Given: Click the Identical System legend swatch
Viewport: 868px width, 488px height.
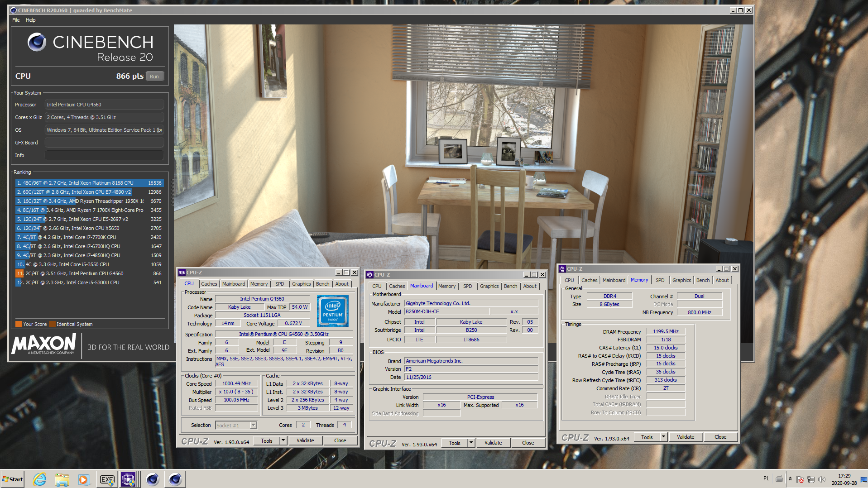Looking at the screenshot, I should pyautogui.click(x=53, y=324).
